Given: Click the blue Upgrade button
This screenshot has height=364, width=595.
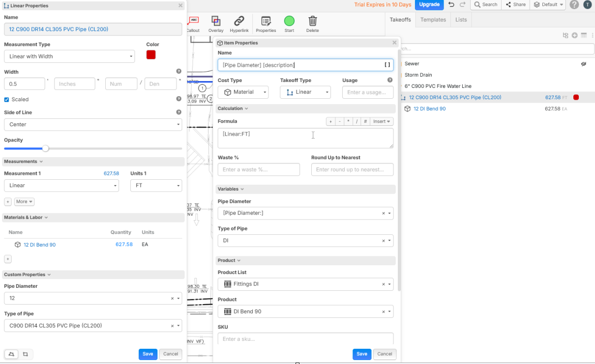Looking at the screenshot, I should coord(429,4).
